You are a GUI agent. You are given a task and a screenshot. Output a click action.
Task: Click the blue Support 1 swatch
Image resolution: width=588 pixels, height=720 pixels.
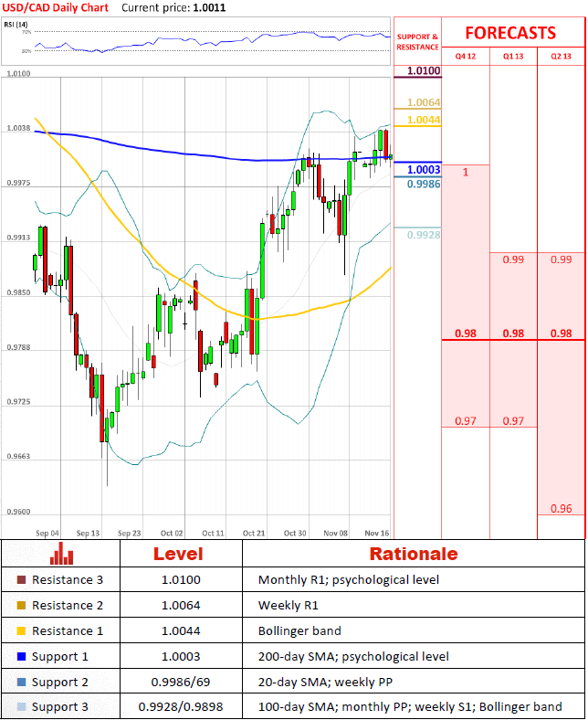click(x=21, y=657)
